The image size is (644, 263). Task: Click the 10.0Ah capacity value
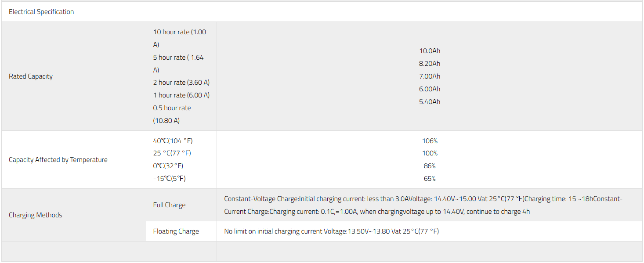[x=430, y=51]
